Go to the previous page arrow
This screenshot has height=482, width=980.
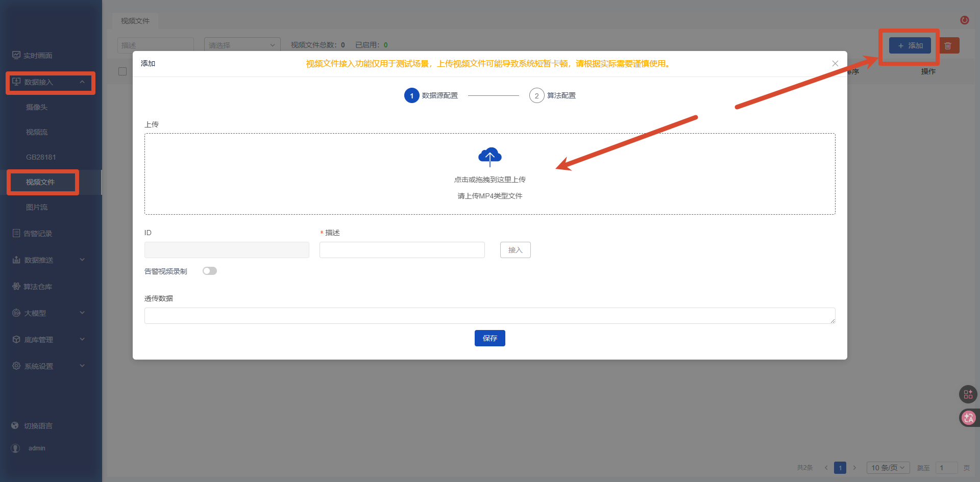coord(826,467)
